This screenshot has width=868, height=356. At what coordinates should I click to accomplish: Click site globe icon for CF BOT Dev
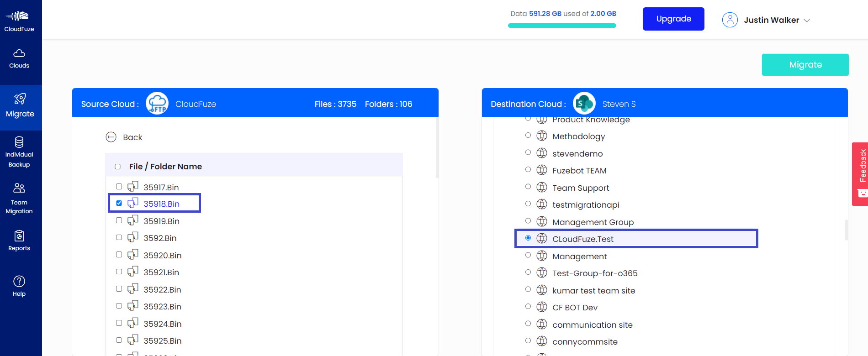pos(542,307)
